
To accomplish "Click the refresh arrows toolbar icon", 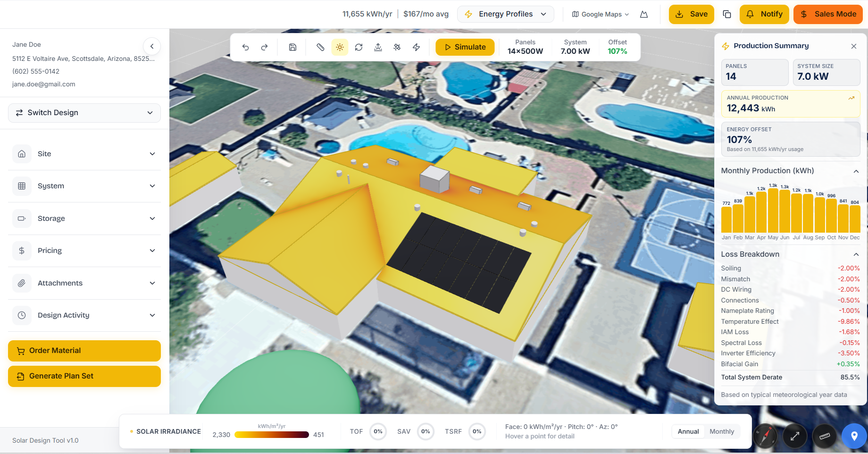I will [x=359, y=47].
